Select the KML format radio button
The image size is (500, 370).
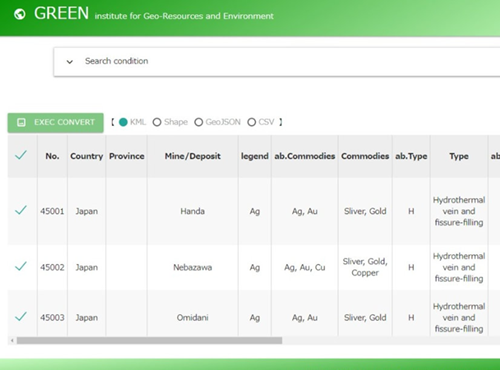pos(123,122)
